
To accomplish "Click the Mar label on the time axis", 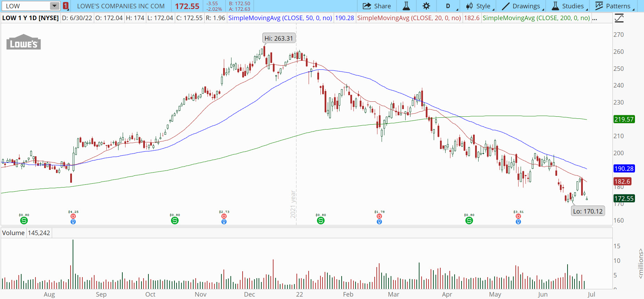I will tap(393, 294).
